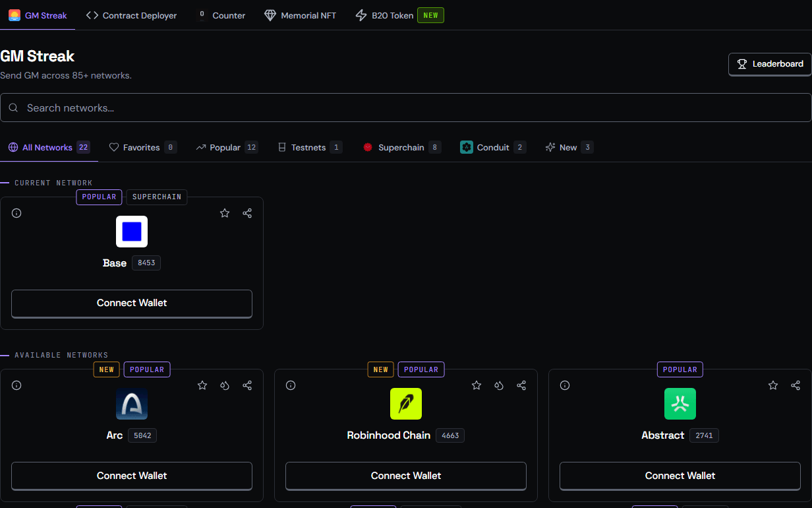The image size is (812, 508).
Task: Filter by Testnets
Action: click(x=310, y=147)
